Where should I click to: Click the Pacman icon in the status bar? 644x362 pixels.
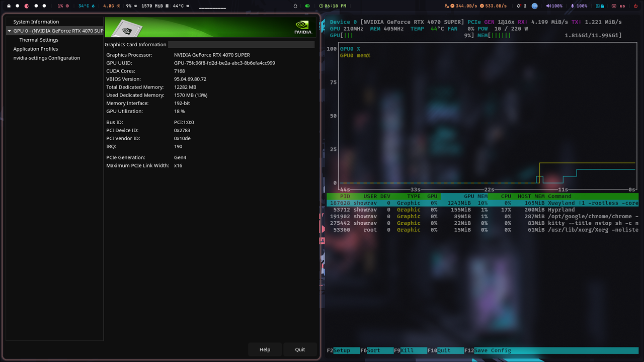pyautogui.click(x=27, y=6)
